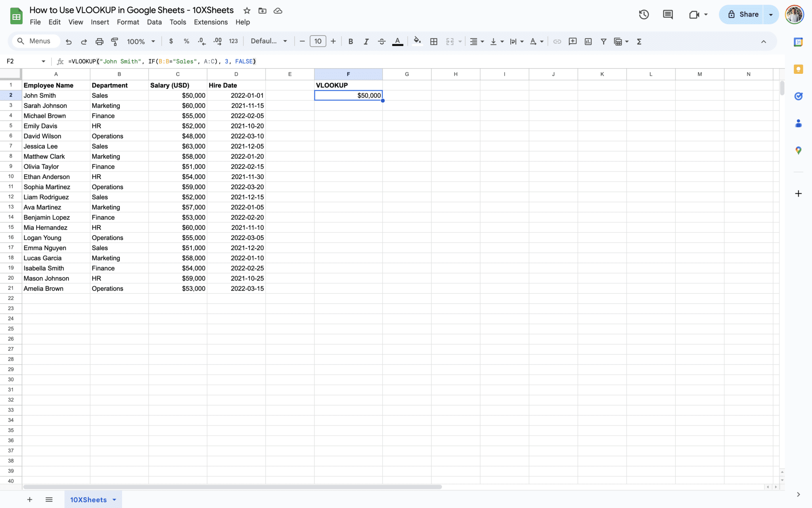Search the Menus box
812x508 pixels.
[x=36, y=41]
